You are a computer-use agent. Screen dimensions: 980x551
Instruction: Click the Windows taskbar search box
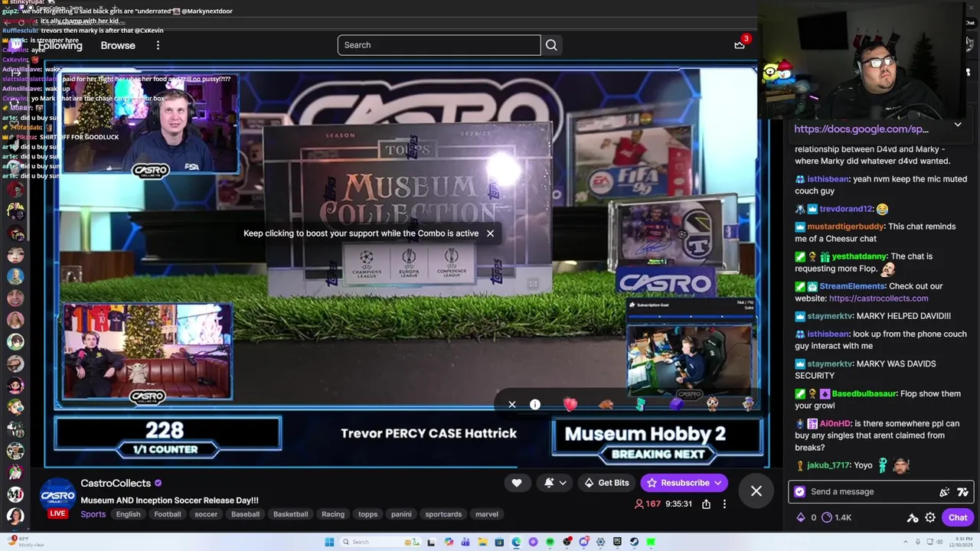[381, 542]
